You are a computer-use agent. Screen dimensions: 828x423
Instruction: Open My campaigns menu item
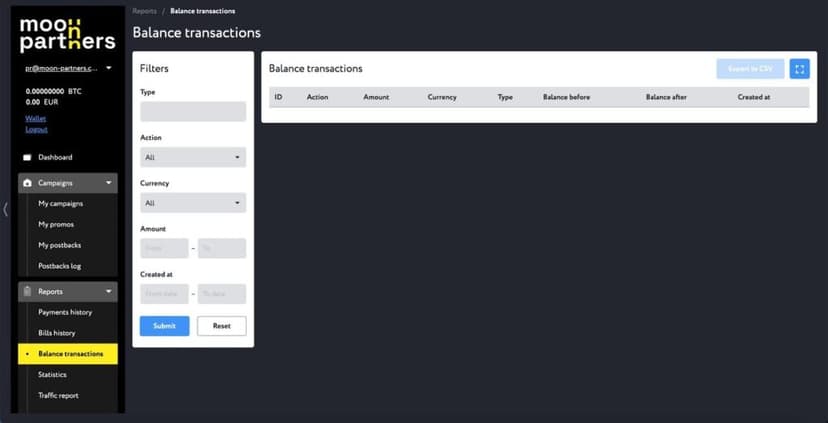pyautogui.click(x=60, y=203)
